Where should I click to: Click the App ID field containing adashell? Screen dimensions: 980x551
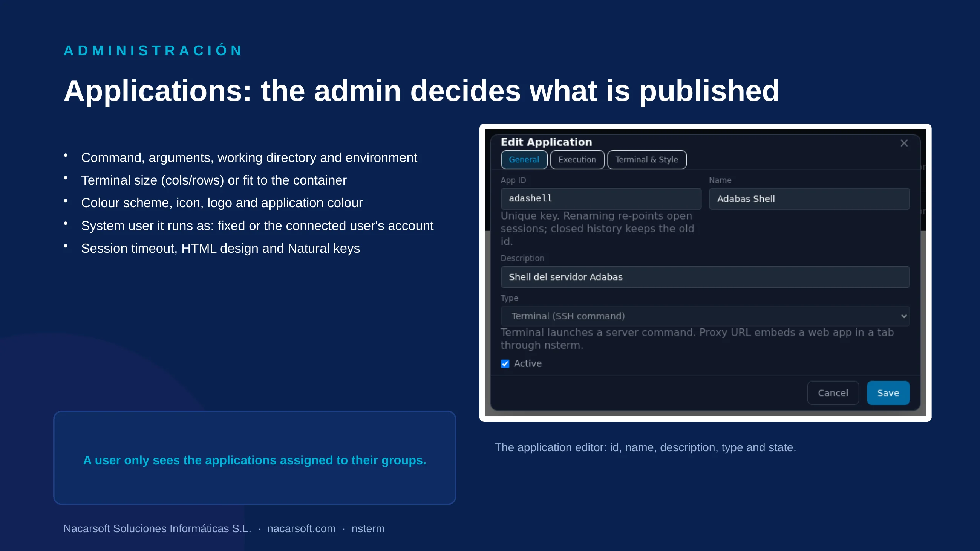point(601,198)
